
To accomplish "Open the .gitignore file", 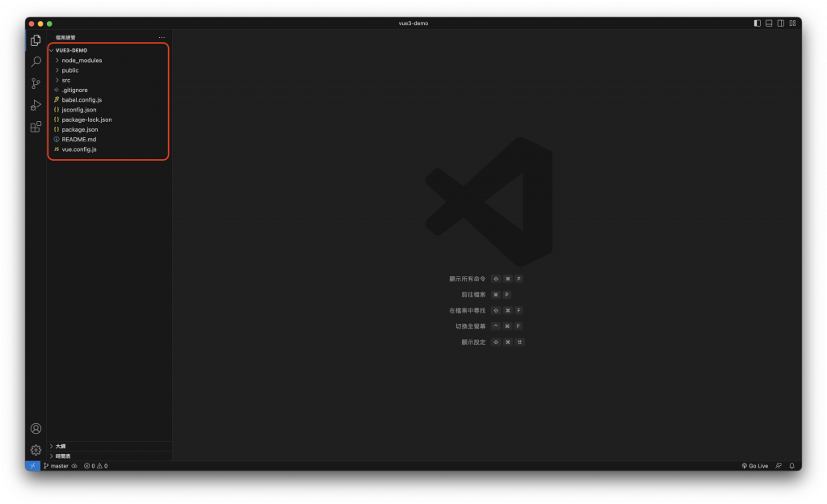I will (x=109, y=90).
